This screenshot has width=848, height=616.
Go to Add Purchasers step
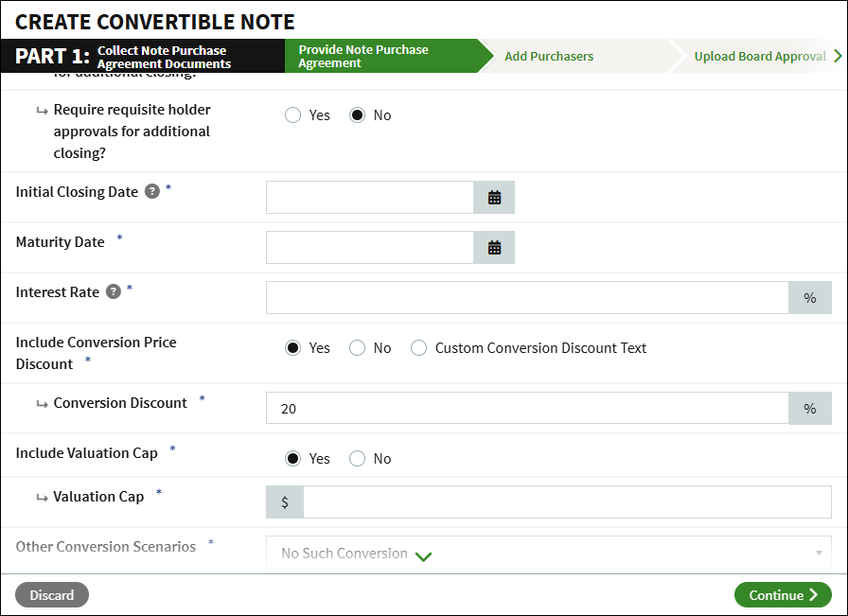pos(549,56)
